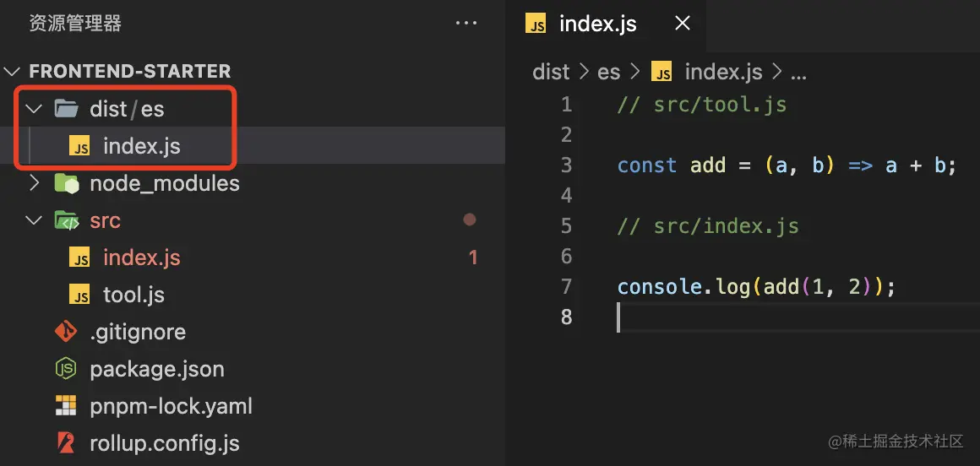Open the explorer more actions ellipsis
Screen dimensions: 980x466
pos(466,24)
